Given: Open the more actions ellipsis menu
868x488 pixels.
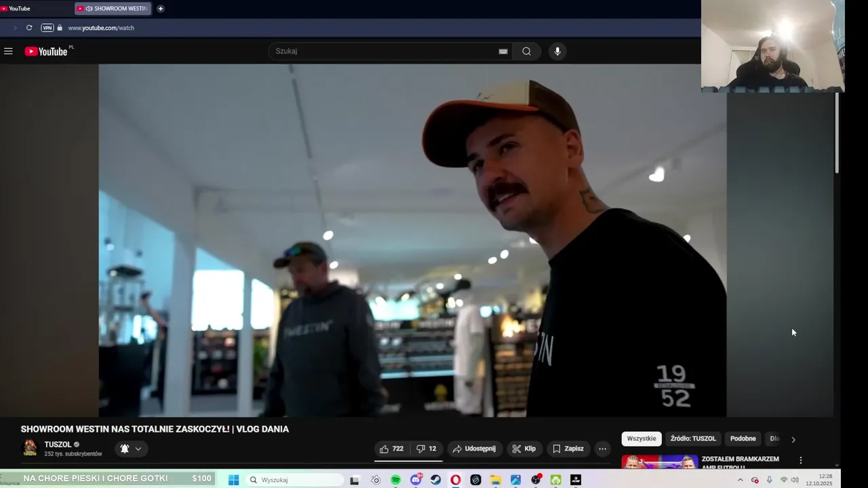Looking at the screenshot, I should point(602,449).
